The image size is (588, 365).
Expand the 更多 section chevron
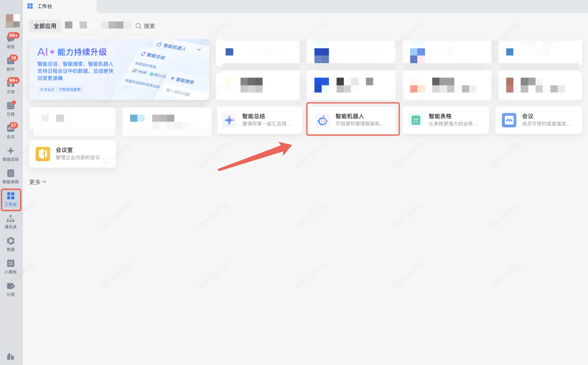click(44, 182)
